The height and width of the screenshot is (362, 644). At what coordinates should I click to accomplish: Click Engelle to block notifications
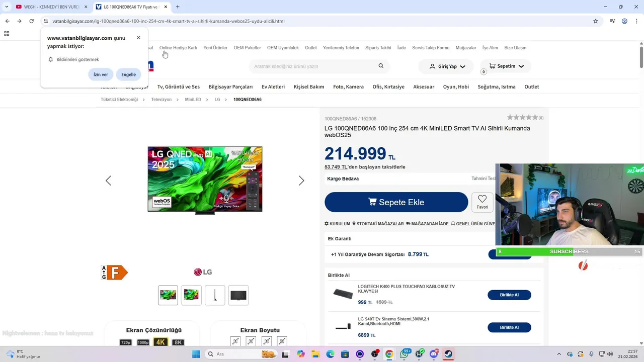click(128, 74)
